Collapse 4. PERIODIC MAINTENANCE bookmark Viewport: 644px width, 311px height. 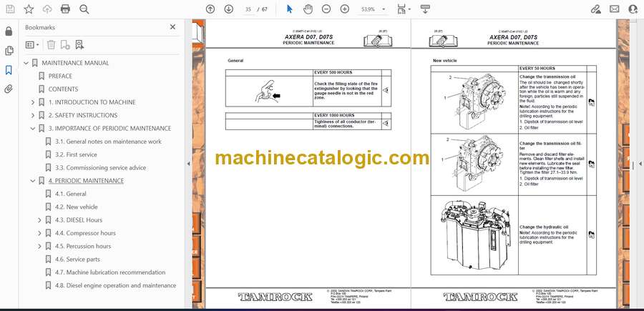pyautogui.click(x=33, y=181)
